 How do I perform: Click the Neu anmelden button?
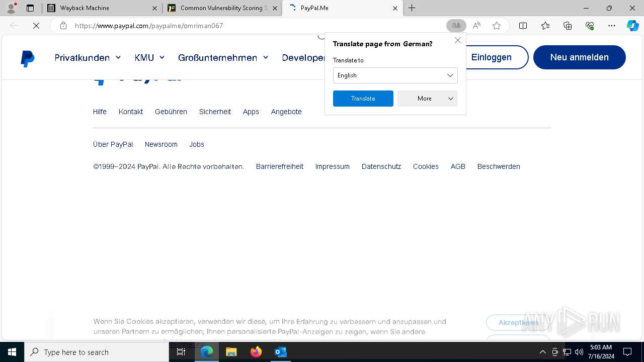(x=580, y=57)
